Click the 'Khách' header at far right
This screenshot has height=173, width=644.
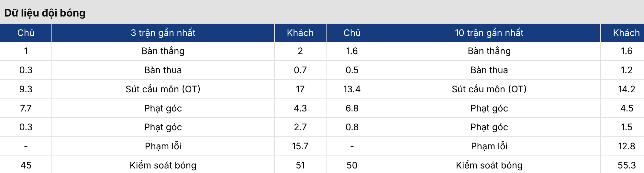(626, 33)
